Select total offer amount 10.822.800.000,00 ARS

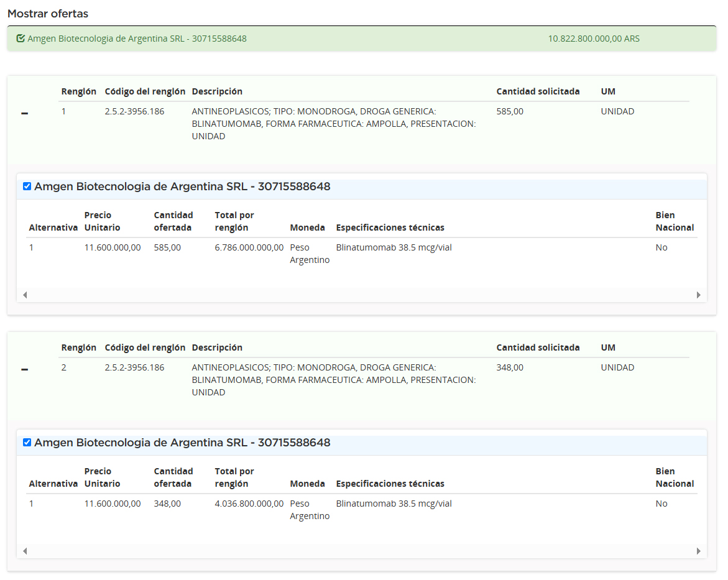594,39
